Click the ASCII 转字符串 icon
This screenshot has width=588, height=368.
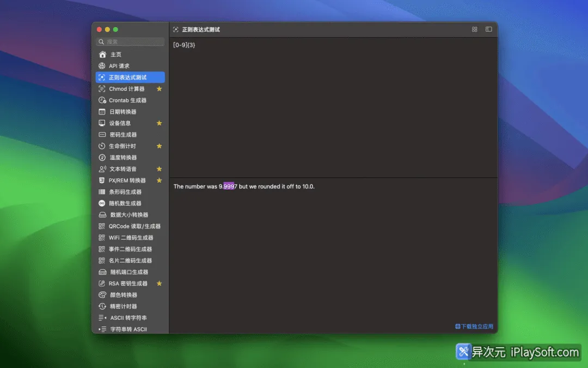click(102, 318)
